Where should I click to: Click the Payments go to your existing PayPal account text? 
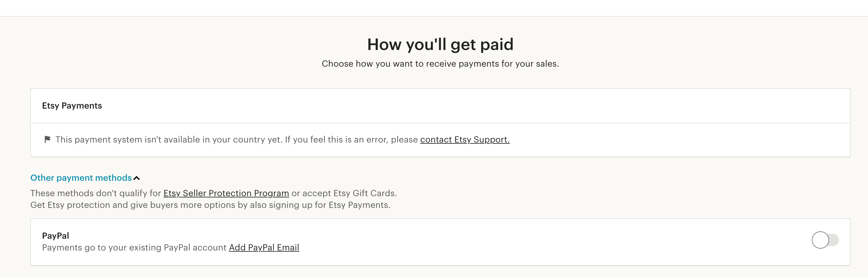(x=134, y=247)
